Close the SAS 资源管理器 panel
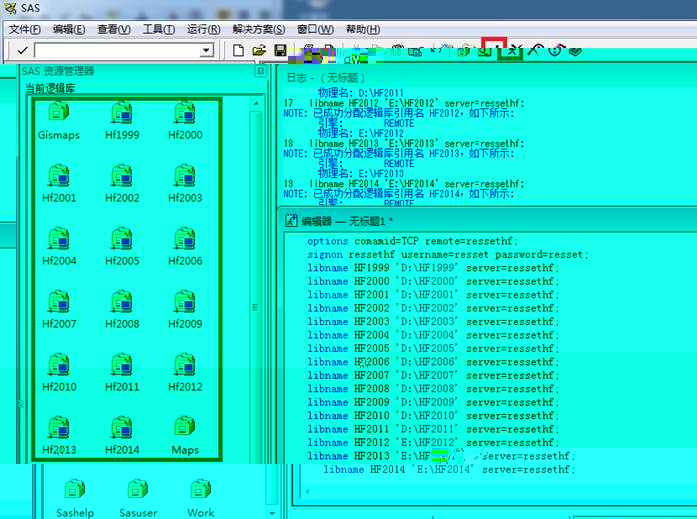Viewport: 697px width, 519px height. pyautogui.click(x=260, y=71)
